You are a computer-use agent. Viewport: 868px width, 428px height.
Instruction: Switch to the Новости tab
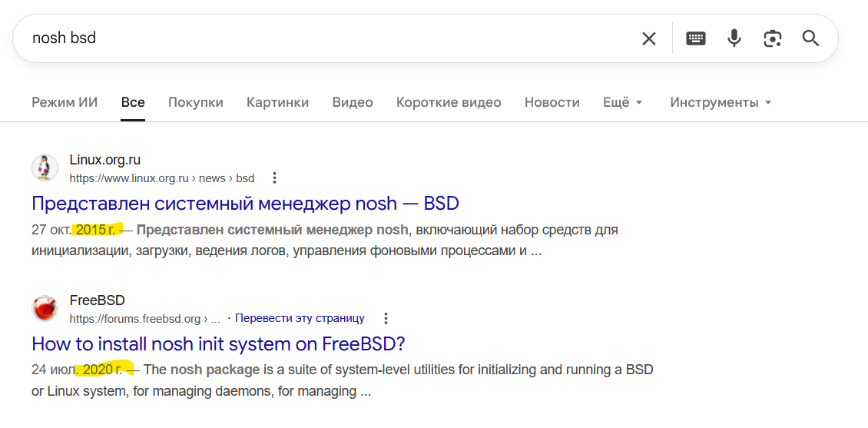(x=552, y=102)
